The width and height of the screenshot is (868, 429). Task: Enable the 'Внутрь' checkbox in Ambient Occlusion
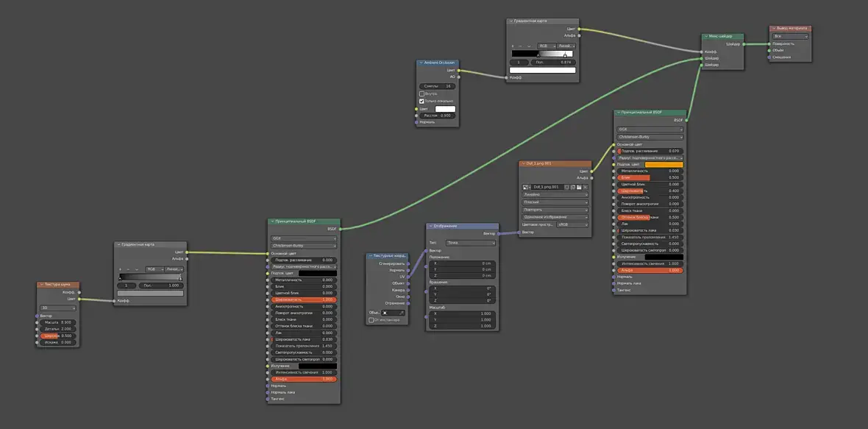point(421,93)
